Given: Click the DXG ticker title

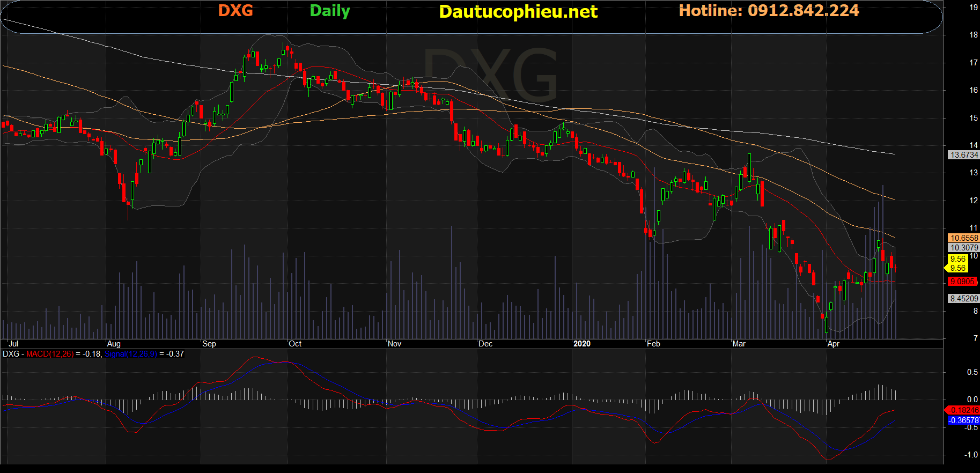Looking at the screenshot, I should click(x=235, y=11).
